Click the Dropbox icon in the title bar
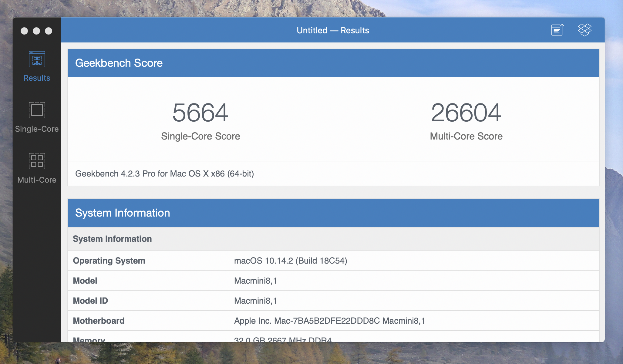The width and height of the screenshot is (623, 364). [x=584, y=30]
